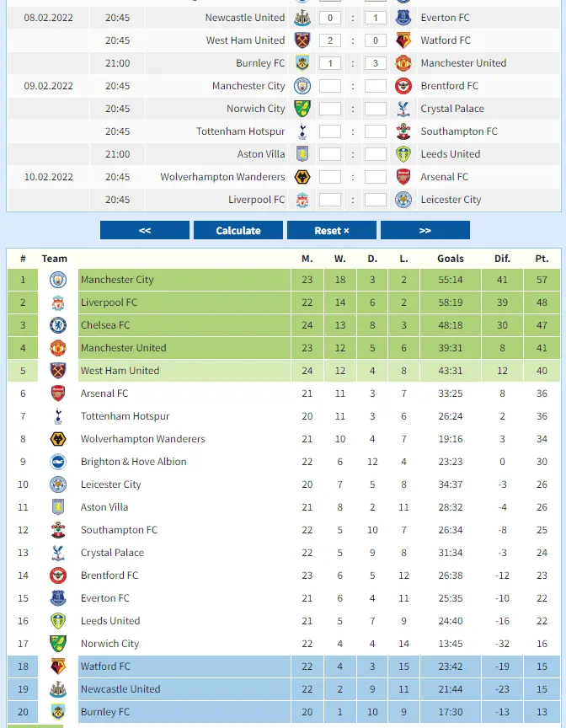Click Aston Villa home score input box
Screen dimensions: 566x728
[x=330, y=154]
